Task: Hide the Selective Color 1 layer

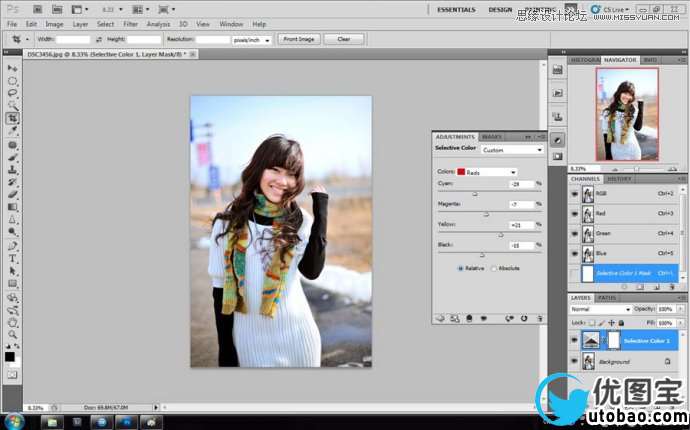Action: (574, 340)
